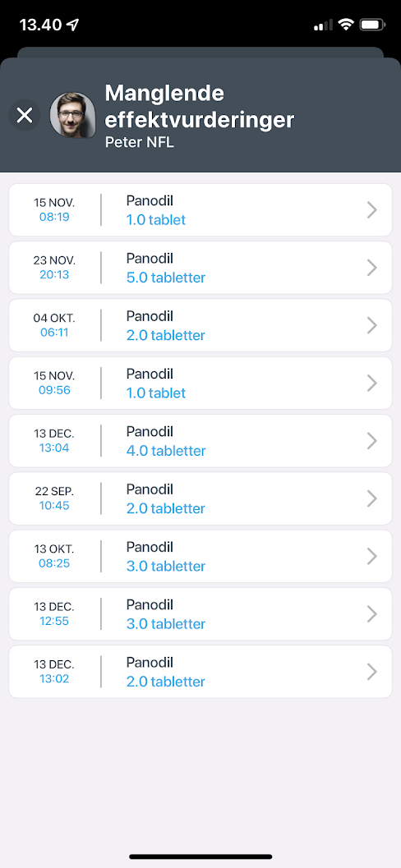Open arrow on 13 Dec. 13:04 row

[372, 441]
